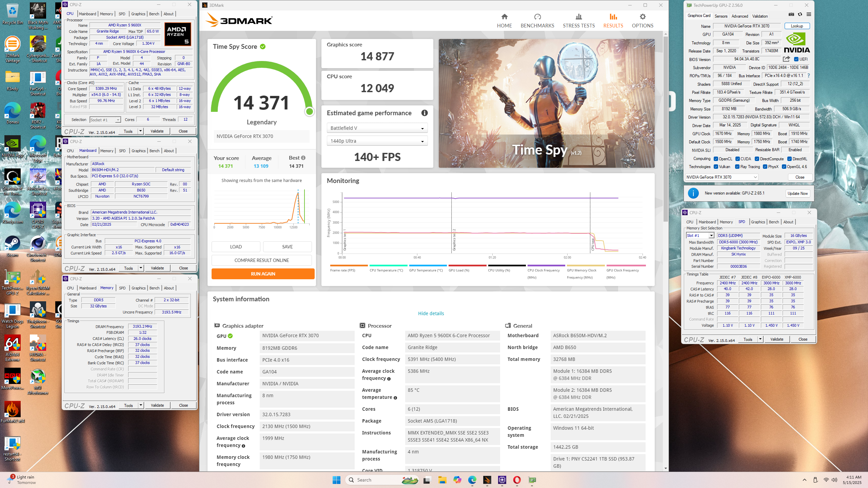Open GPU-Z hamburger menu
This screenshot has width=868, height=488.
click(x=809, y=15)
